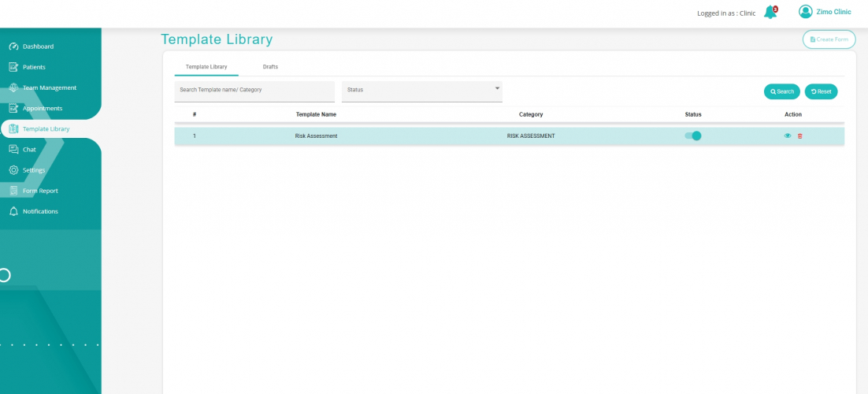Click the Patients icon in sidebar
The height and width of the screenshot is (394, 868).
14,67
